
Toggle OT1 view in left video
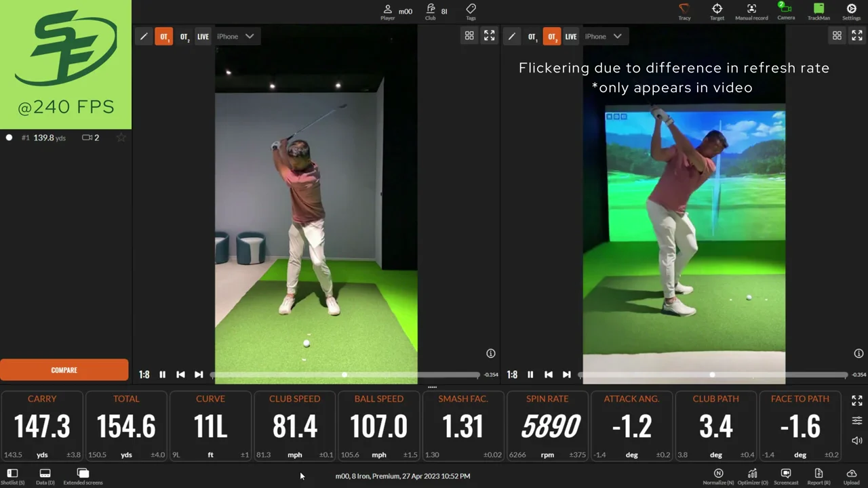click(163, 37)
